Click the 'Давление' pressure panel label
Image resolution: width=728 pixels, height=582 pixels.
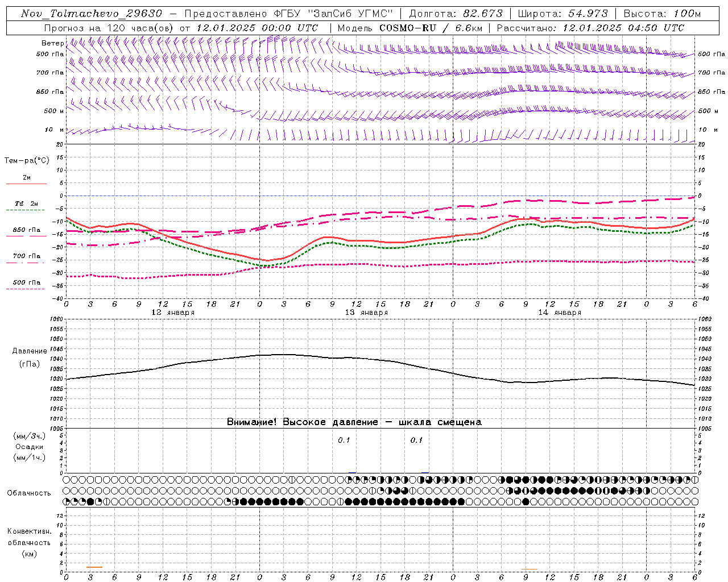point(30,351)
